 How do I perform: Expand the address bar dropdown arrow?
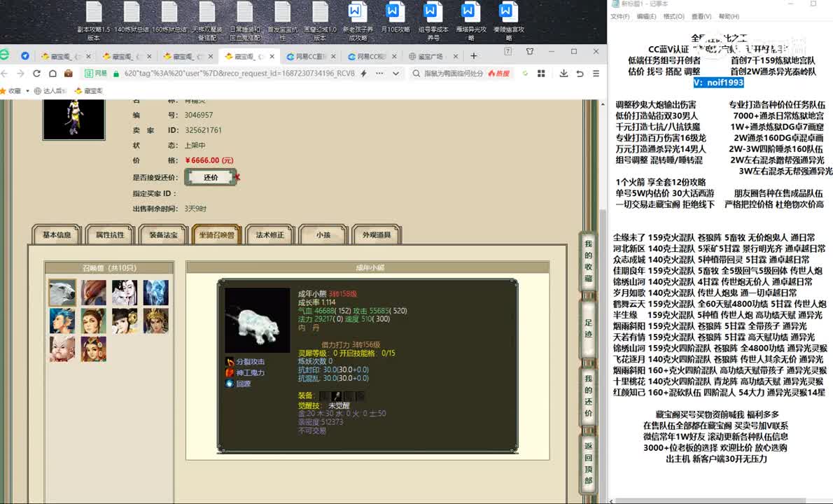[397, 73]
